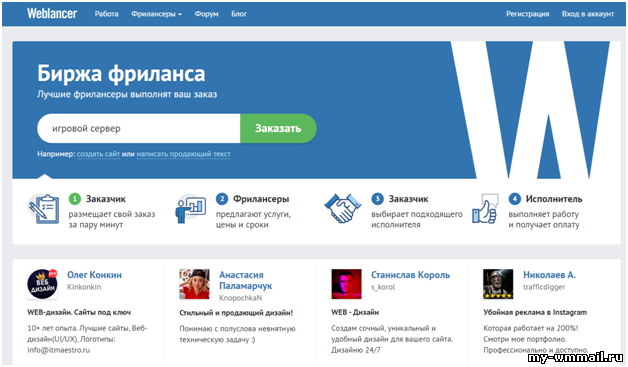This screenshot has width=628, height=367.
Task: Open Станислав Король profile link
Action: [411, 275]
